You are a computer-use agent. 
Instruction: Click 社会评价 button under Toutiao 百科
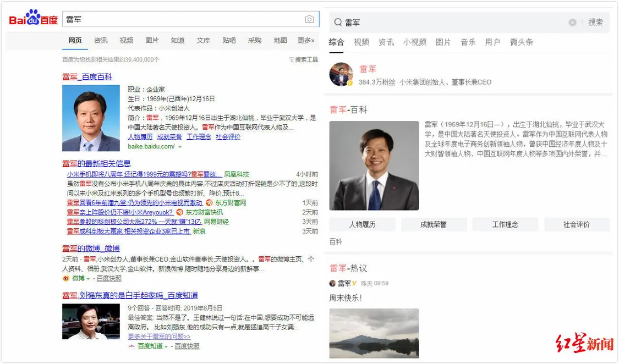coord(577,224)
